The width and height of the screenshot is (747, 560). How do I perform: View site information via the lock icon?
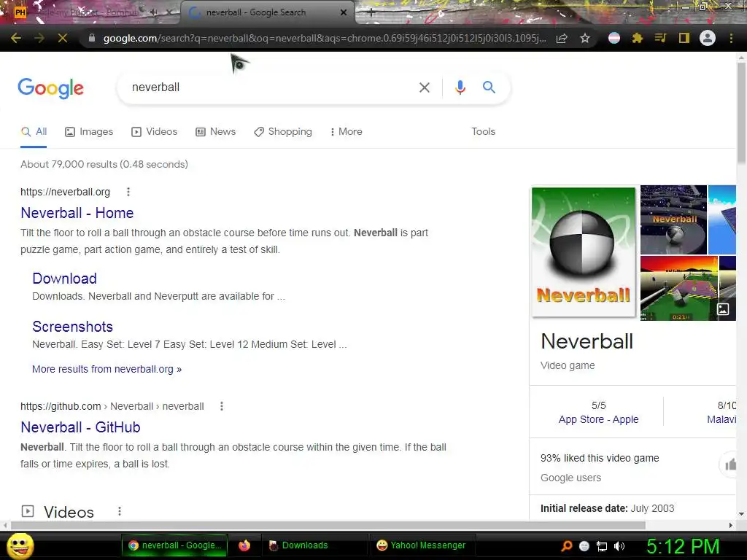(92, 38)
